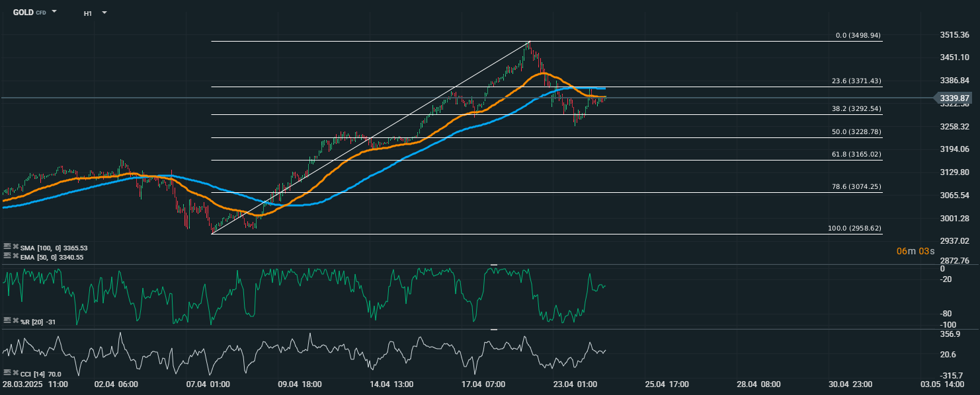Open the %R indicator settings icon
The height and width of the screenshot is (395, 980).
7,320
